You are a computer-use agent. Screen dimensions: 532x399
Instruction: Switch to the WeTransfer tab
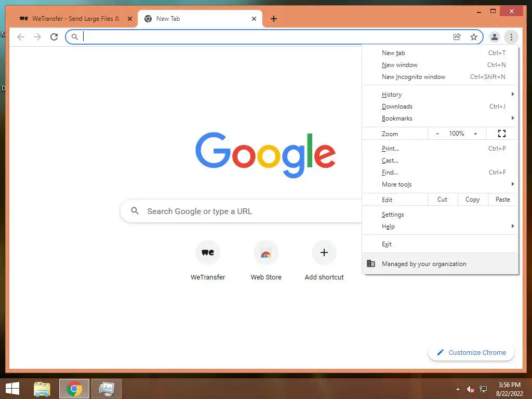tap(75, 19)
